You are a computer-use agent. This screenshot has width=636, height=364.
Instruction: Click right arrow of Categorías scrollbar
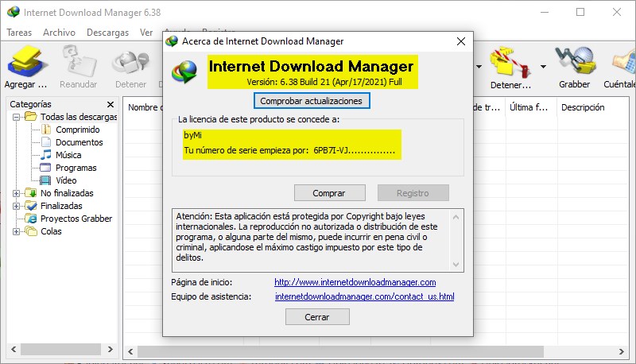[111, 349]
